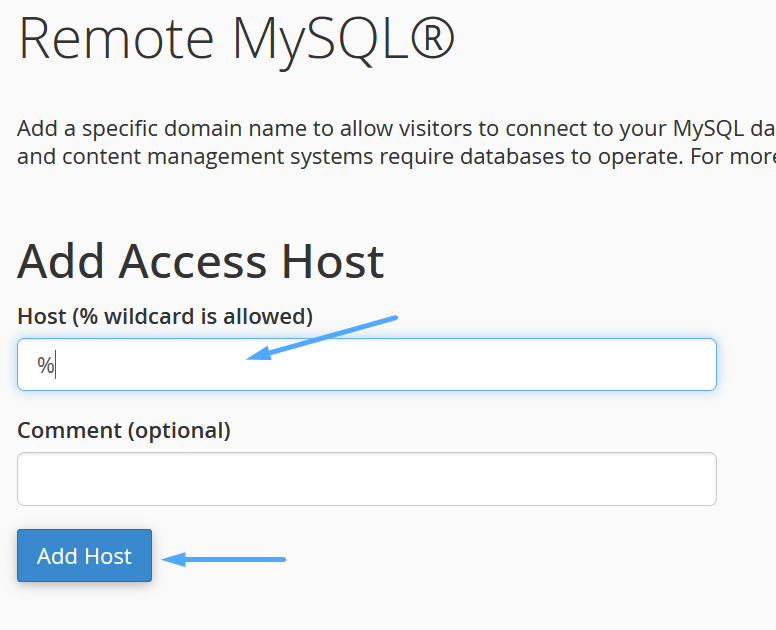This screenshot has height=630, width=776.
Task: Click the % character typed in Host field
Action: 46,365
